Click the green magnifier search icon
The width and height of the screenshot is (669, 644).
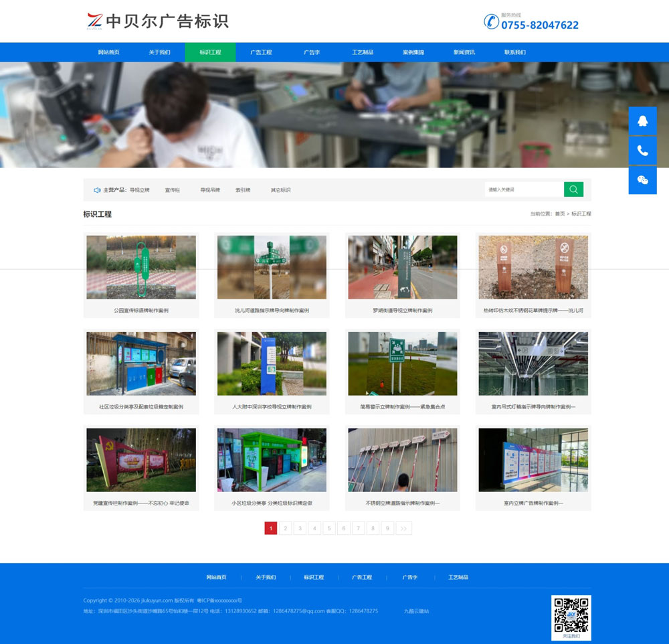pyautogui.click(x=573, y=189)
